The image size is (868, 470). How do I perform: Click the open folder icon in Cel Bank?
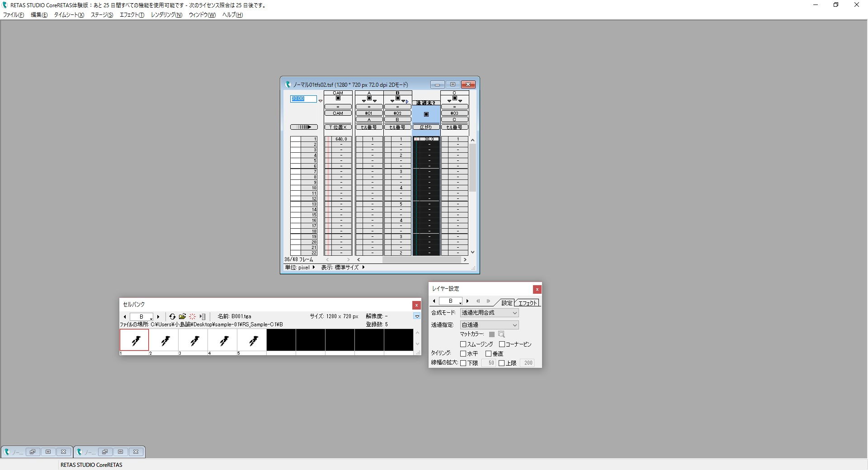pos(182,317)
